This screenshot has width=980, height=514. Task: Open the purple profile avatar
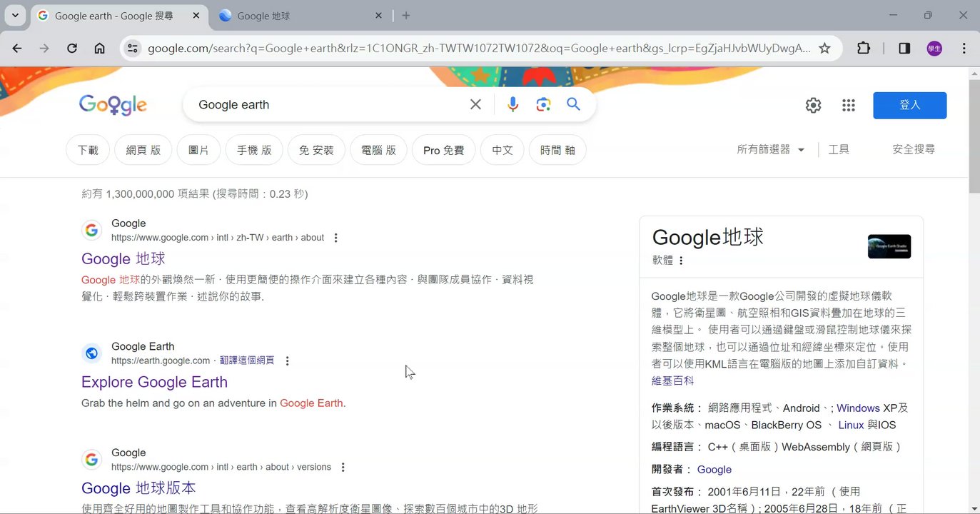934,49
